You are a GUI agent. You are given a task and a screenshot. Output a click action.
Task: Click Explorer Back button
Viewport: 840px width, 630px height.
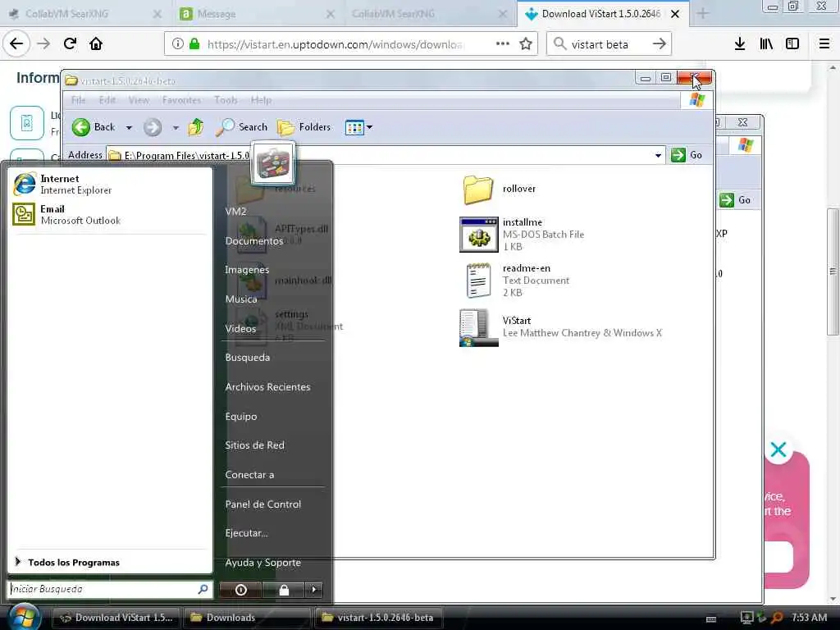[x=94, y=127]
